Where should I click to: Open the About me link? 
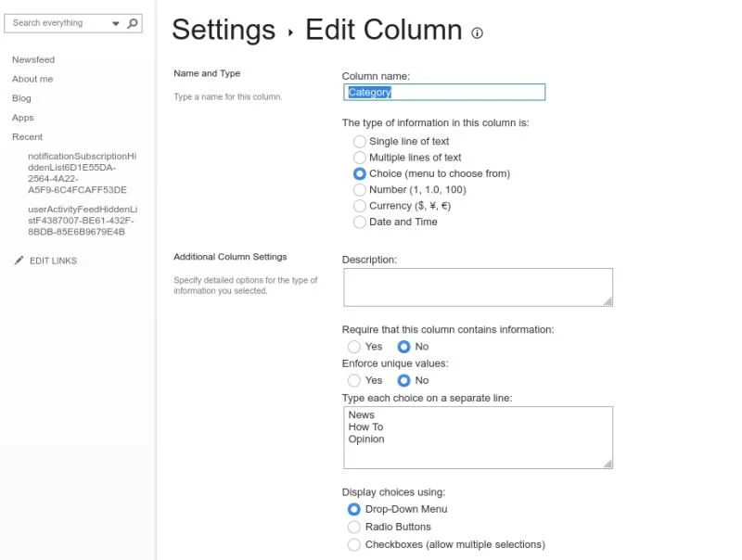point(32,79)
